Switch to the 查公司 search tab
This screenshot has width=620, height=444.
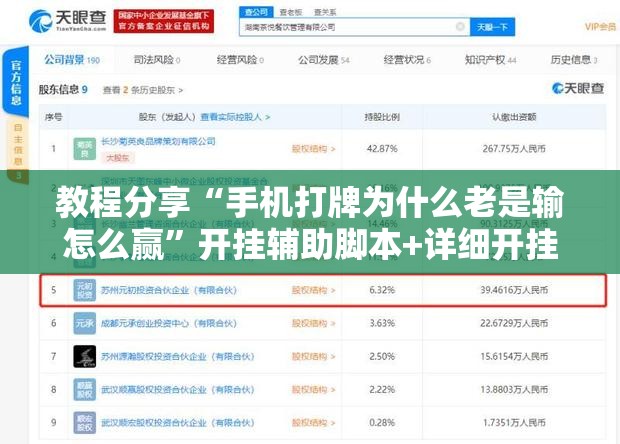[256, 12]
